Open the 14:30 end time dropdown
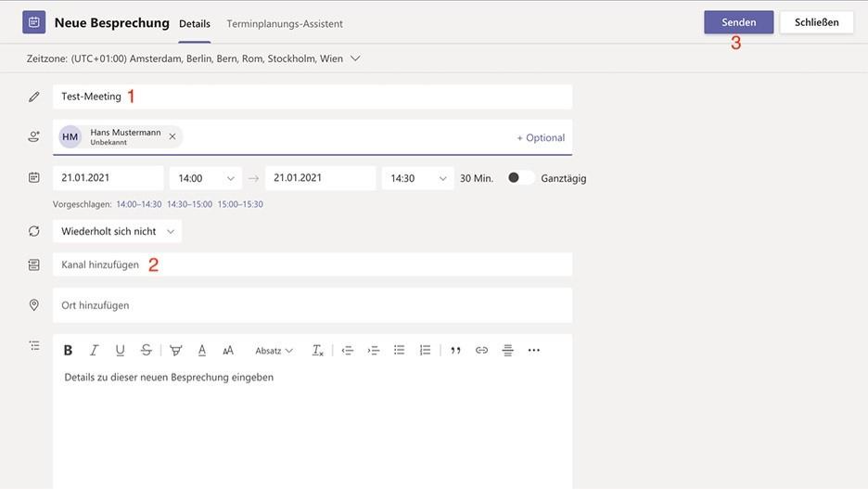The image size is (868, 490). coord(418,178)
